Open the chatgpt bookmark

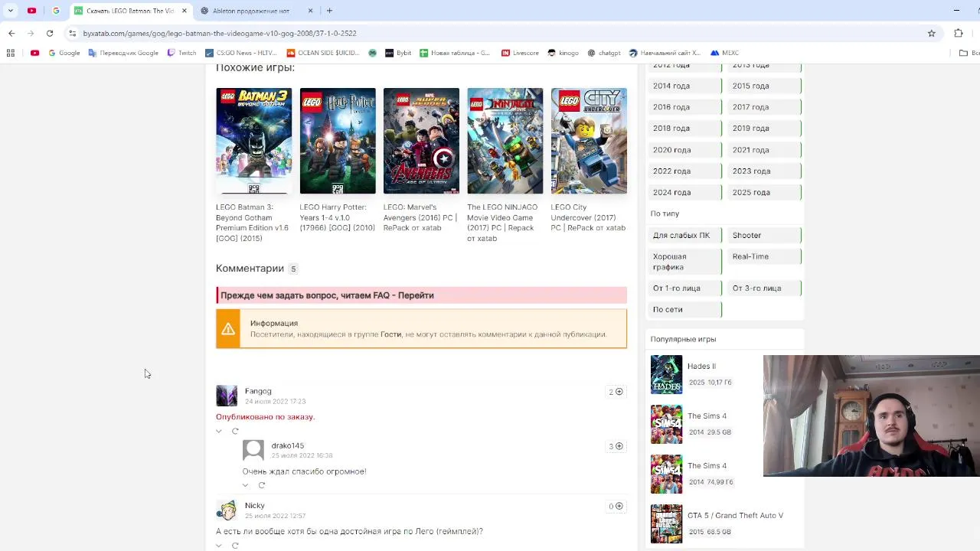pos(604,53)
